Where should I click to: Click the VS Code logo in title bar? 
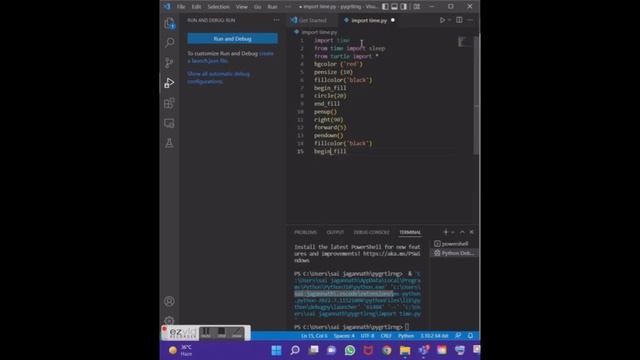coord(167,7)
